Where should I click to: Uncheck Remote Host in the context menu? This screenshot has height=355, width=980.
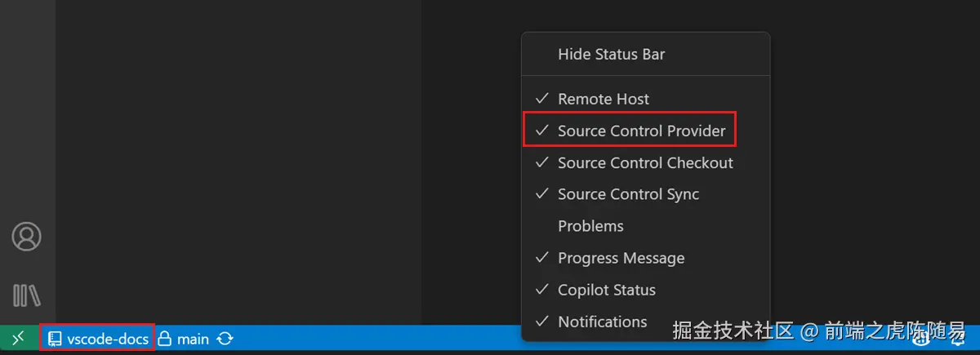(603, 99)
